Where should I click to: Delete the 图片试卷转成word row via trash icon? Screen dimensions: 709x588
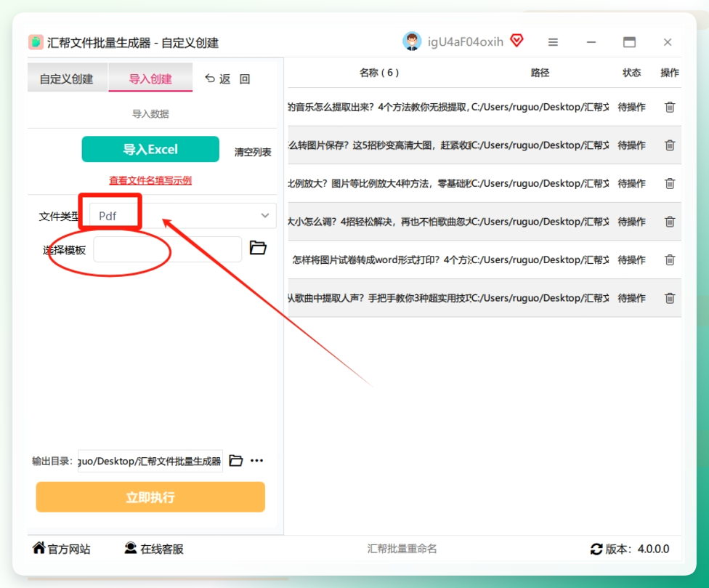670,260
